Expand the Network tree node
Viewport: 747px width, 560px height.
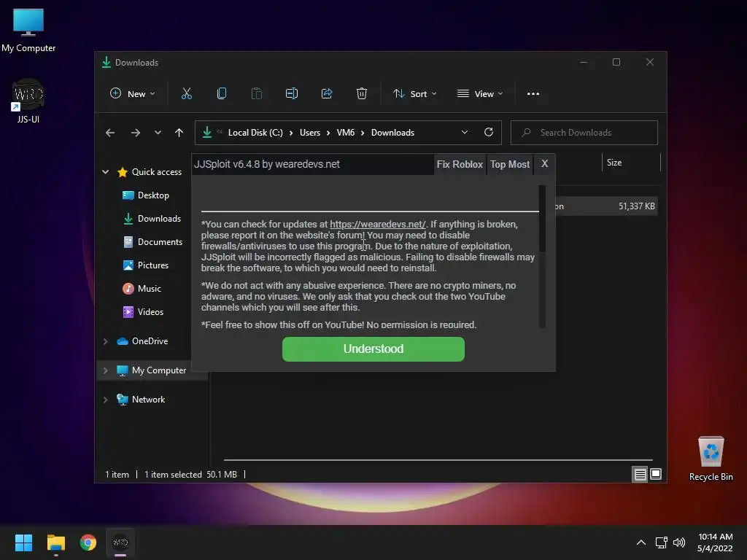pos(106,400)
